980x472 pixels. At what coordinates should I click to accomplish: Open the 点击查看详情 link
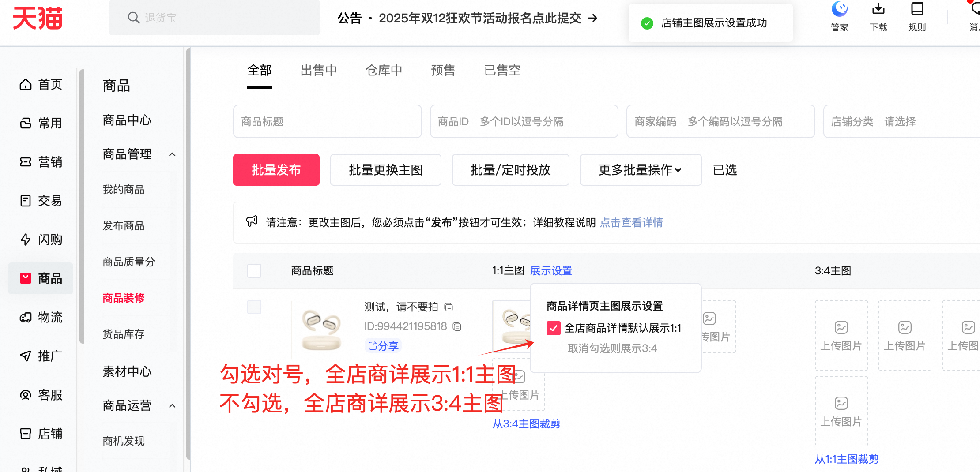click(631, 223)
